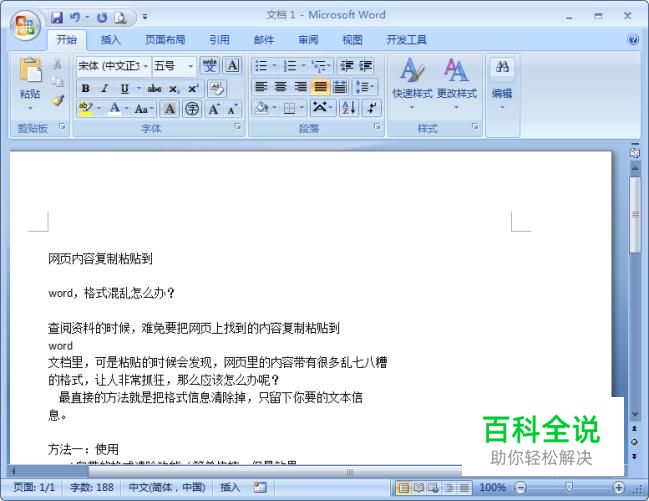
Task: Open Font dialog launcher
Action: (x=238, y=126)
